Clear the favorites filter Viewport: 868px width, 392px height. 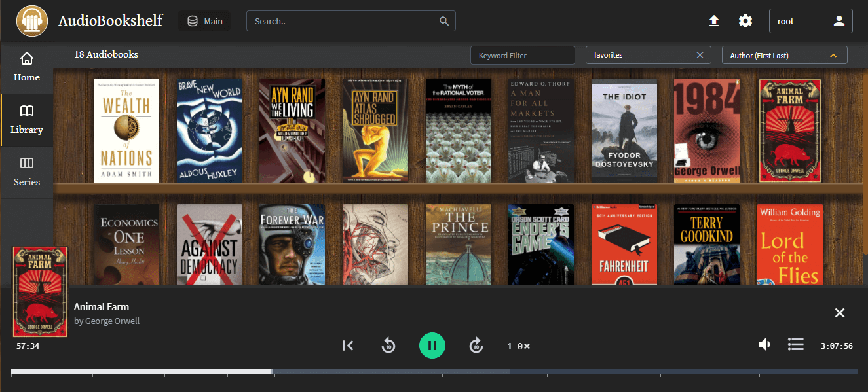(700, 56)
